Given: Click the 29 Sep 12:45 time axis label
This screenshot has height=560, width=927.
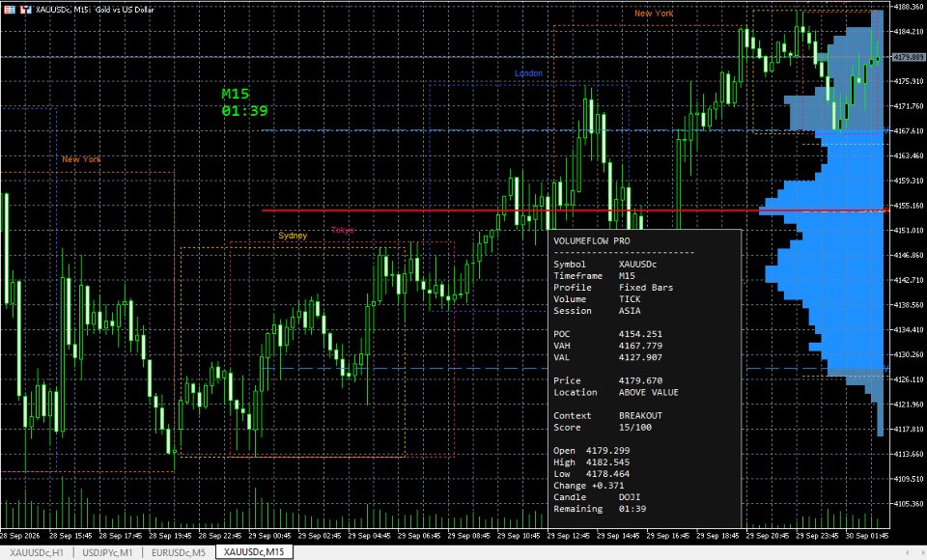Looking at the screenshot, I should [568, 536].
